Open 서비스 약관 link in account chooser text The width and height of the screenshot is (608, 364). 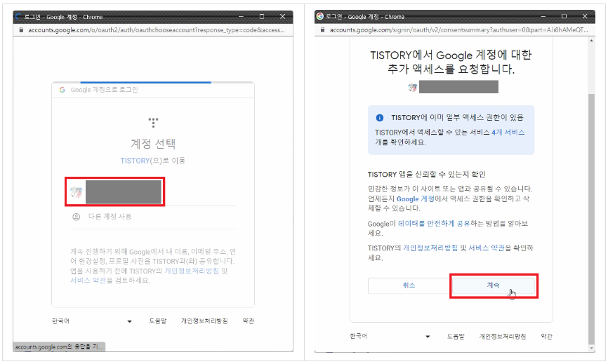(x=88, y=281)
